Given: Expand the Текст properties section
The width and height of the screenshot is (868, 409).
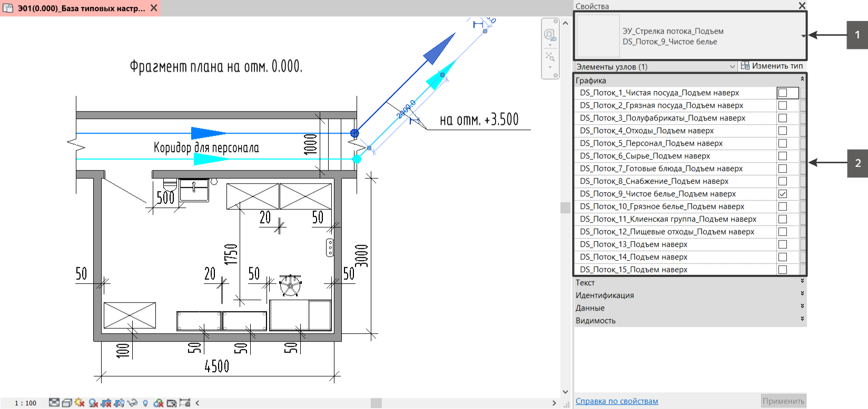Looking at the screenshot, I should 690,283.
